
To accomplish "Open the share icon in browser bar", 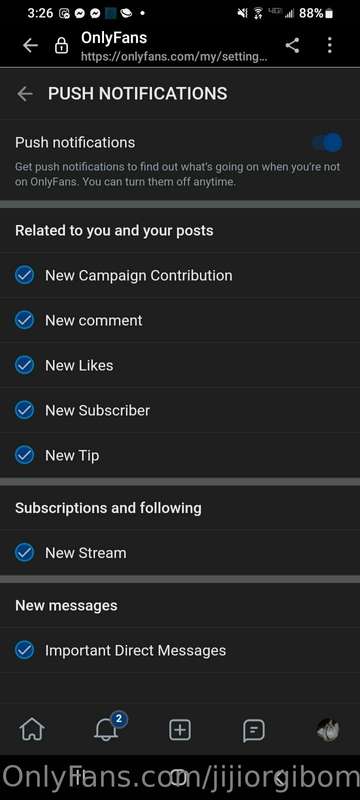I will click(292, 45).
